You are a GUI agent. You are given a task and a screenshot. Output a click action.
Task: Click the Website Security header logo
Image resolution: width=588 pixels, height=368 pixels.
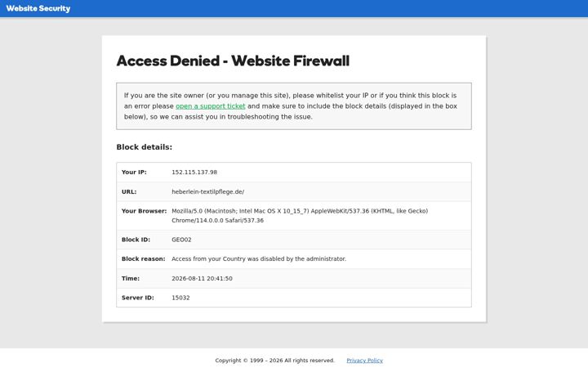pyautogui.click(x=38, y=8)
